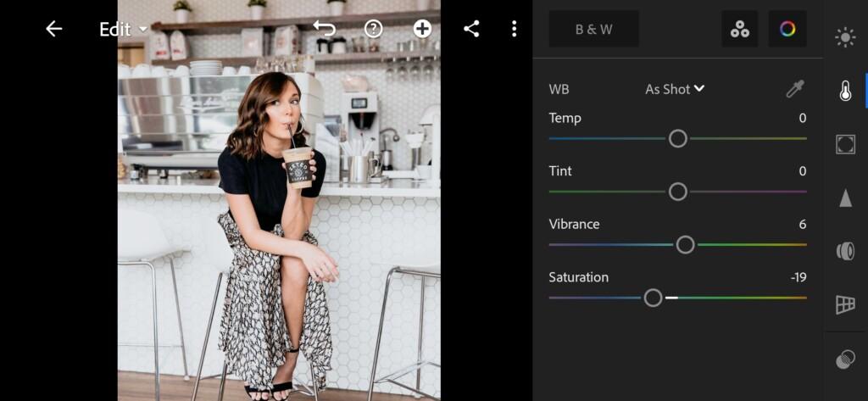Click the Tint slider handle
This screenshot has width=868, height=401.
tap(677, 192)
